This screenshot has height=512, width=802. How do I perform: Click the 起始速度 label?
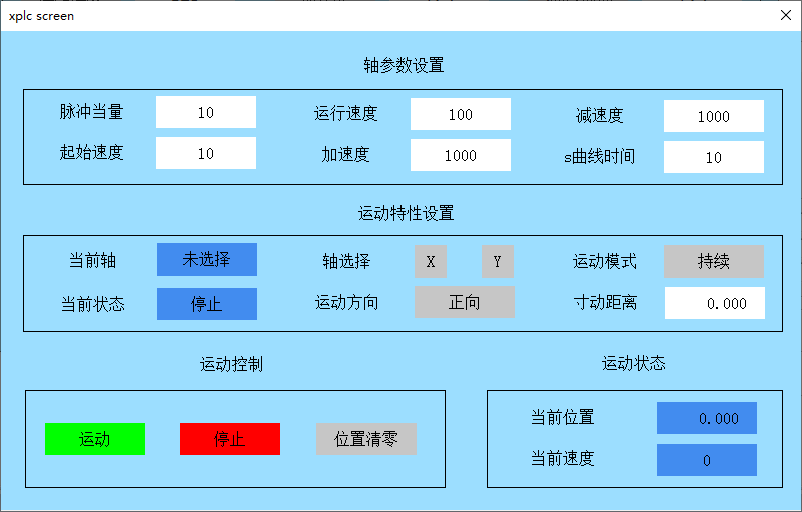pos(91,152)
